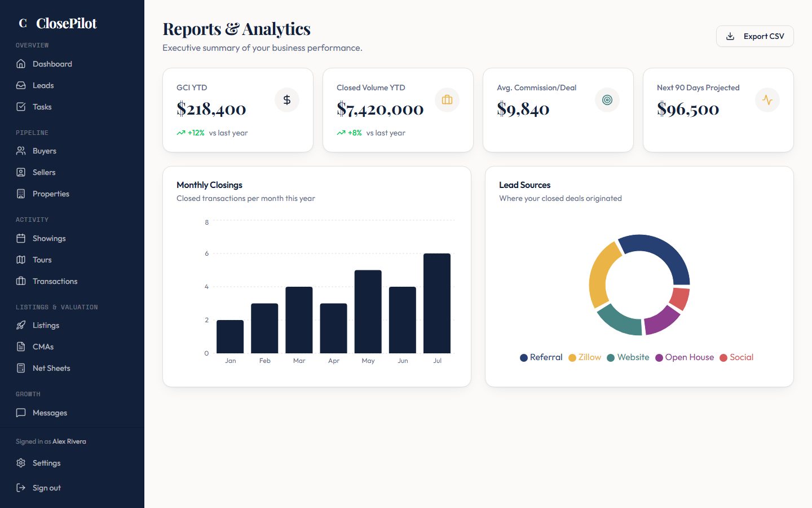Click the Properties building icon

tap(21, 194)
